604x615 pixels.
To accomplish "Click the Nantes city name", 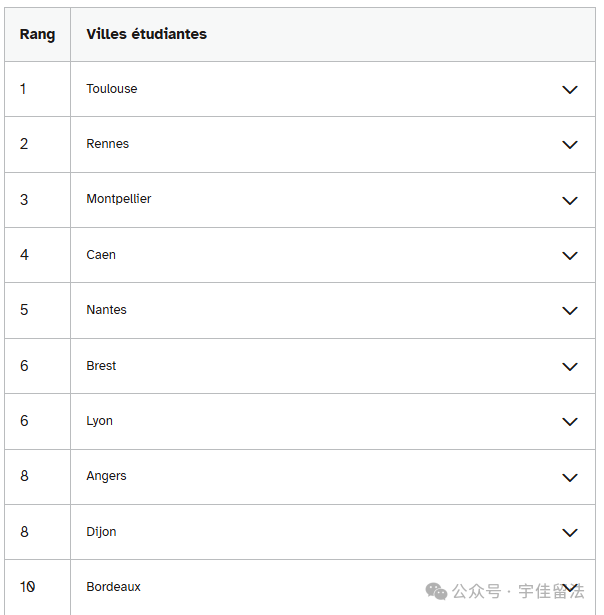I will [106, 309].
